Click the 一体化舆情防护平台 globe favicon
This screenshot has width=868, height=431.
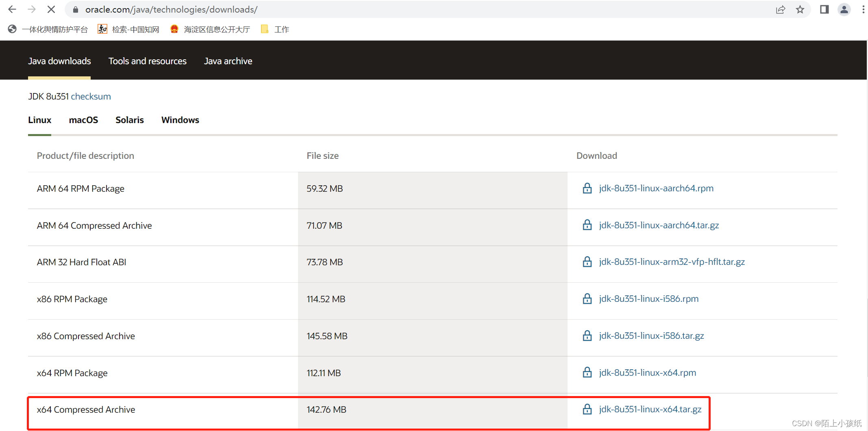click(12, 29)
